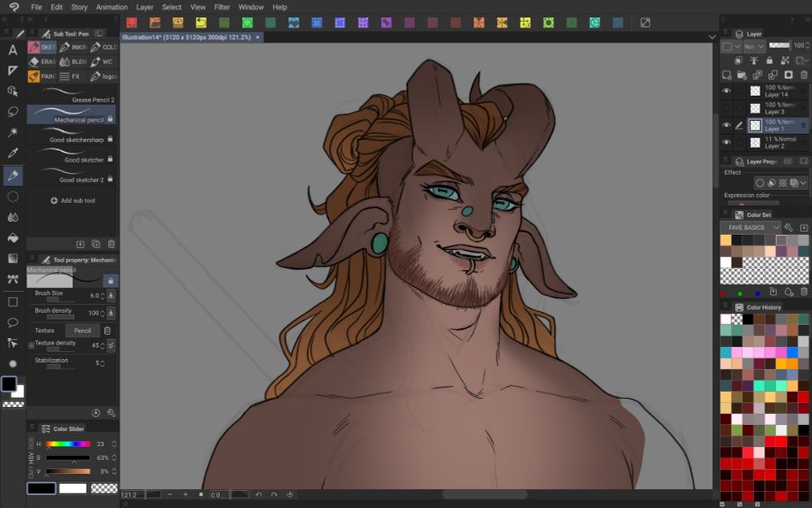Open the Layer menu

(x=145, y=7)
